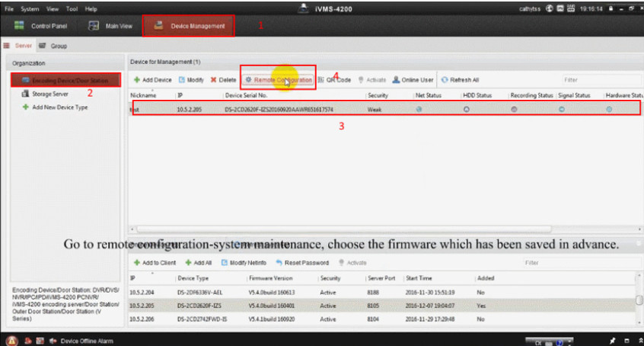Switch to the Control Panel tab
The image size is (644, 346).
click(40, 26)
